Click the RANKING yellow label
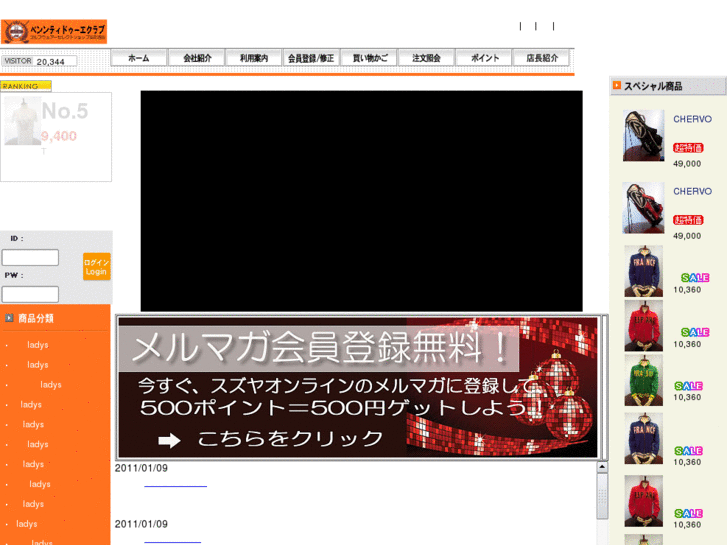The height and width of the screenshot is (545, 727). tap(26, 86)
